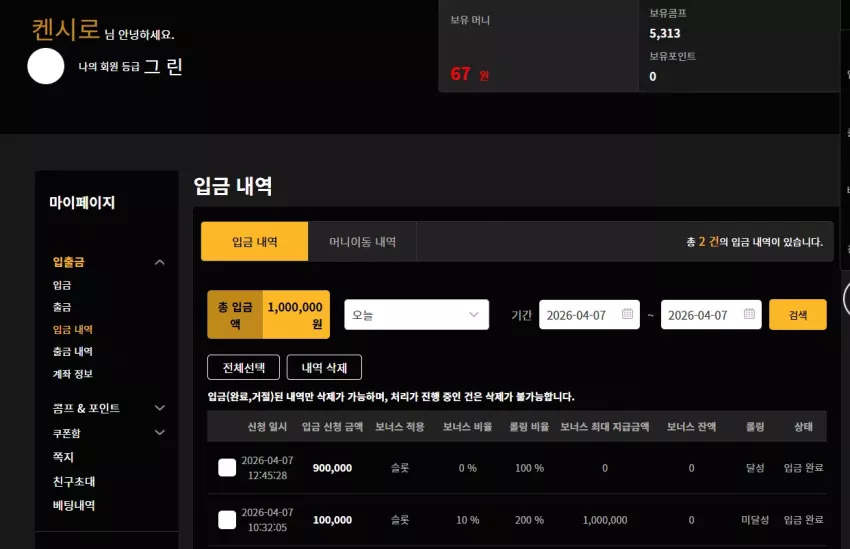Click the end date calendar icon

749,314
